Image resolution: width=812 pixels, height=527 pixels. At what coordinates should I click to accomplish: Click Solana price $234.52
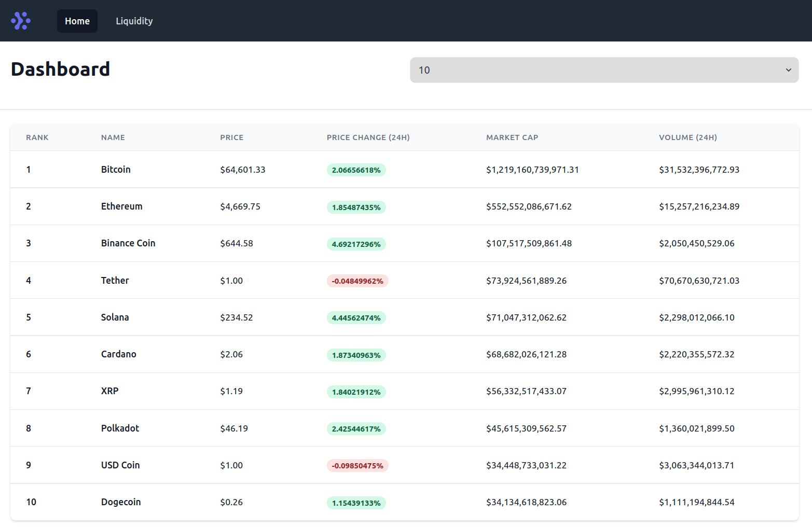pyautogui.click(x=237, y=317)
